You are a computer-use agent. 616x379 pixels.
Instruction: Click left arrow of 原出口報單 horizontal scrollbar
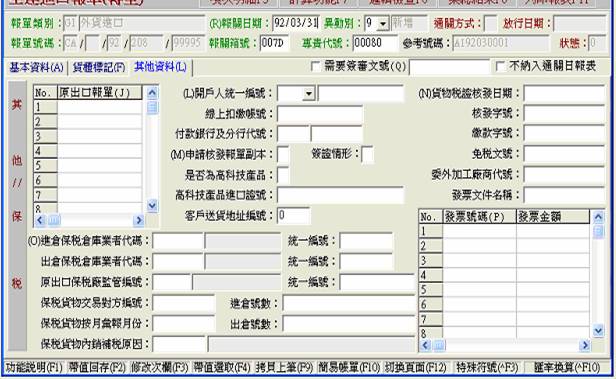(40, 220)
